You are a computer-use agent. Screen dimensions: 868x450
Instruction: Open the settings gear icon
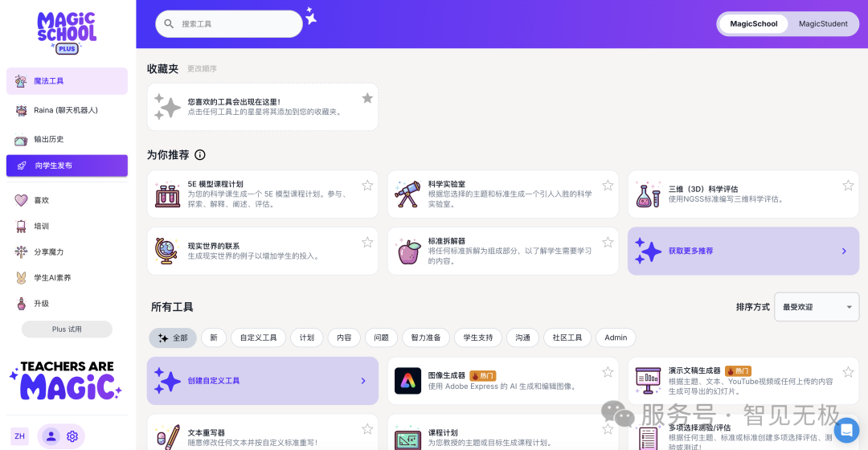[x=72, y=436]
